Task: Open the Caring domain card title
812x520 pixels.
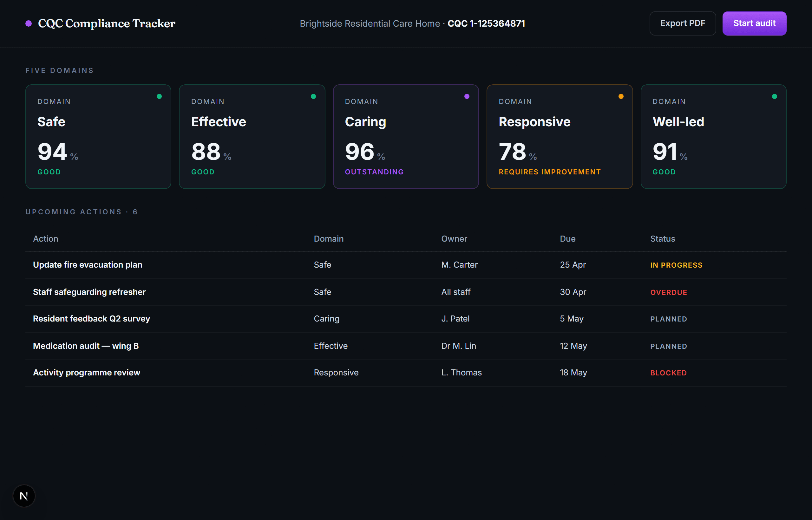Action: (365, 122)
